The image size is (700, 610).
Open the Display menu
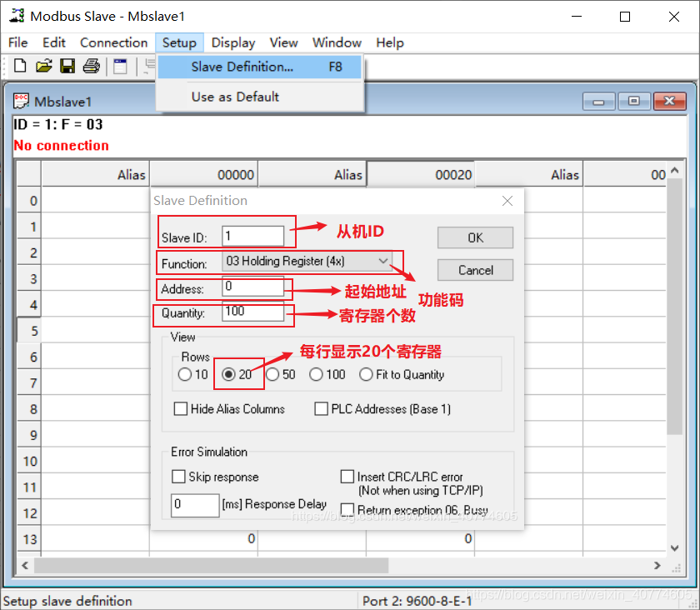tap(233, 42)
